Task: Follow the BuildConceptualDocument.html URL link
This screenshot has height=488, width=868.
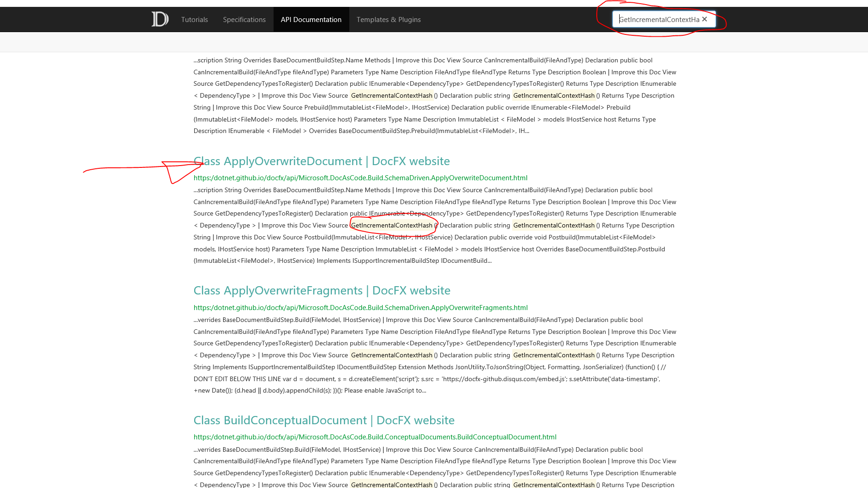Action: 375,437
